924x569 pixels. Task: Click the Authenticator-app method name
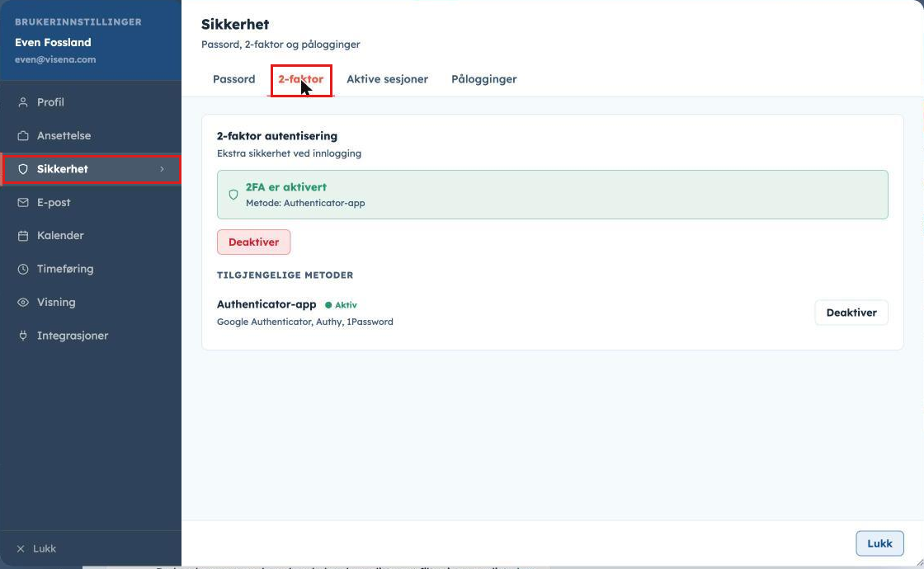(x=266, y=304)
